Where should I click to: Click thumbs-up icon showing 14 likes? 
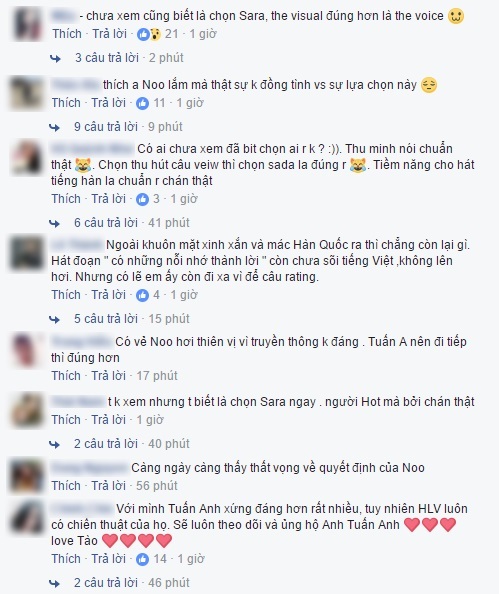click(x=142, y=559)
